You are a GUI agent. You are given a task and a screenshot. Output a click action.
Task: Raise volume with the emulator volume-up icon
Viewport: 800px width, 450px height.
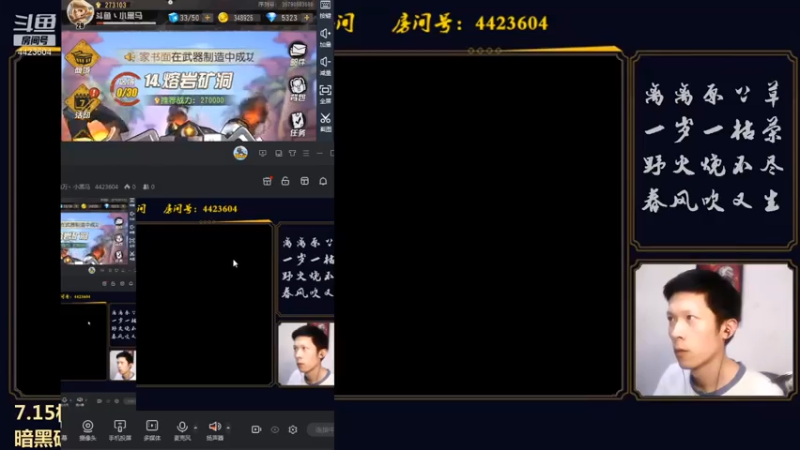(326, 38)
